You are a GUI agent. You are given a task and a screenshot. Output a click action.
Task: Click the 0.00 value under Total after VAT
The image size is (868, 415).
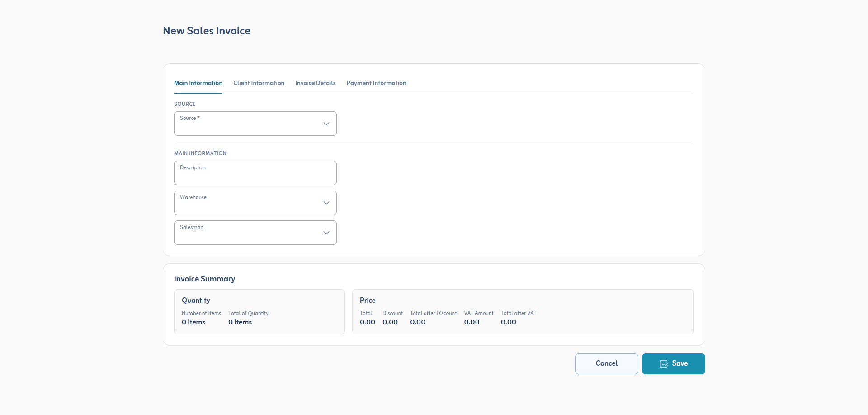(508, 322)
